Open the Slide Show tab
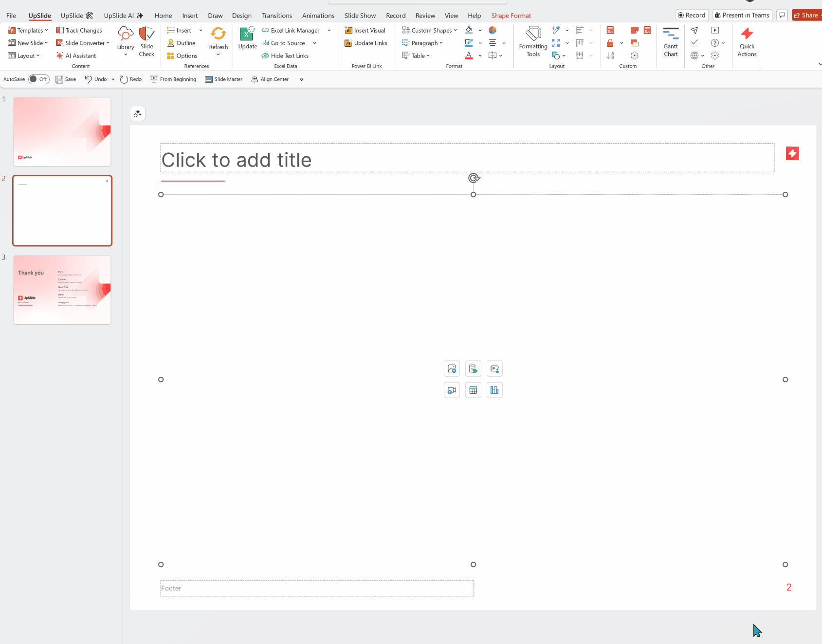 360,16
